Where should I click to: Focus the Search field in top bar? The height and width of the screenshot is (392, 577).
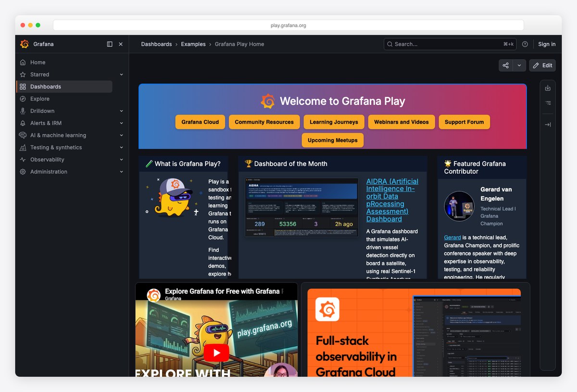[x=450, y=44]
